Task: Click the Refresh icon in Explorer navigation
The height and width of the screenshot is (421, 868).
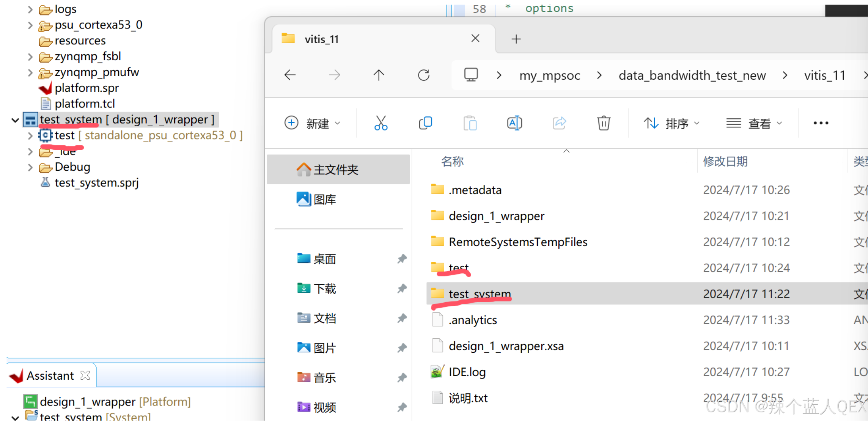Action: coord(423,75)
